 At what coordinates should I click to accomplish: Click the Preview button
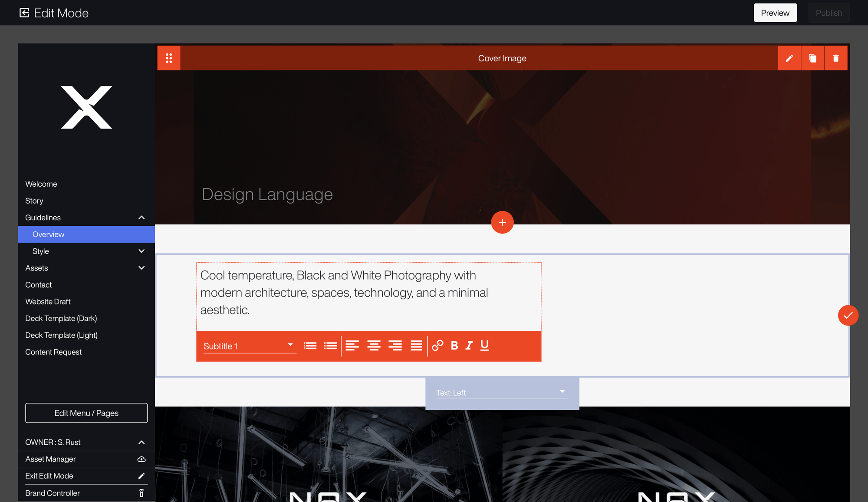coord(775,13)
